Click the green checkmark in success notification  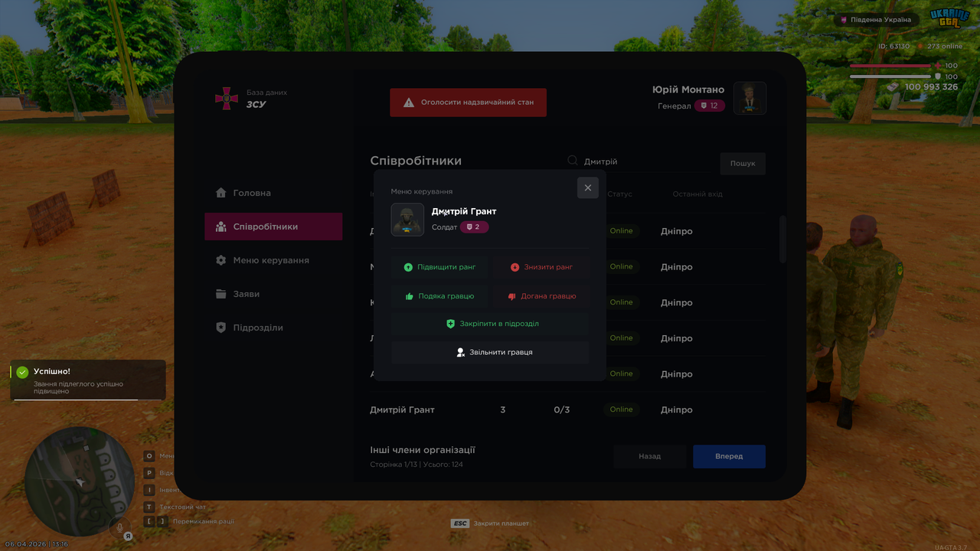[22, 372]
